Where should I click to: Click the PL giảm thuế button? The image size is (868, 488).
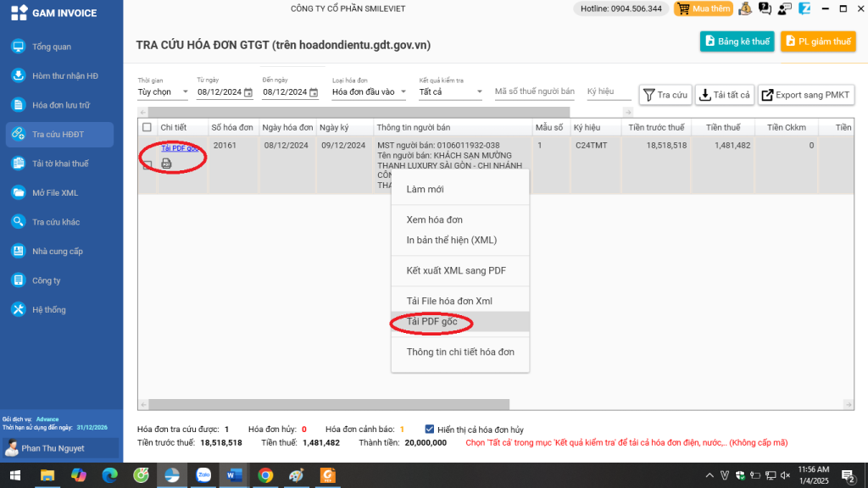pyautogui.click(x=818, y=42)
